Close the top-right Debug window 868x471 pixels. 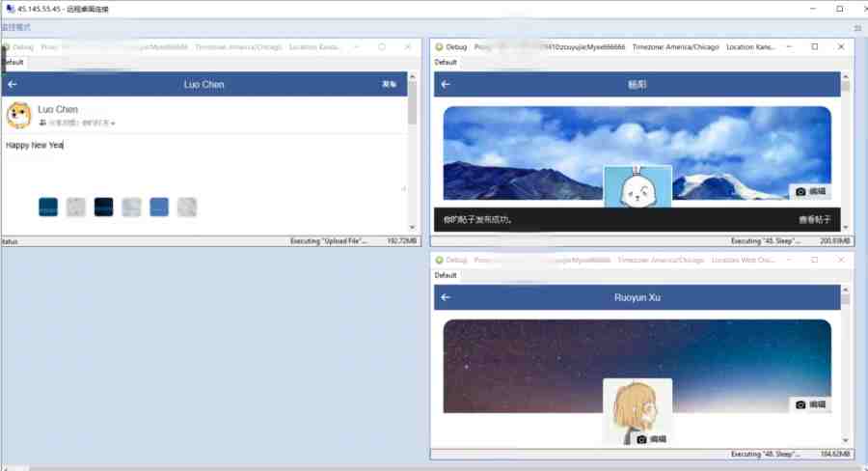tap(841, 47)
